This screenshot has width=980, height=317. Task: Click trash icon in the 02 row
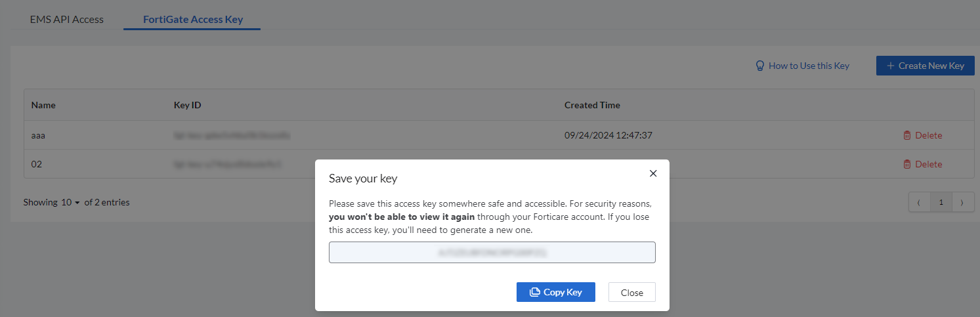coord(906,164)
